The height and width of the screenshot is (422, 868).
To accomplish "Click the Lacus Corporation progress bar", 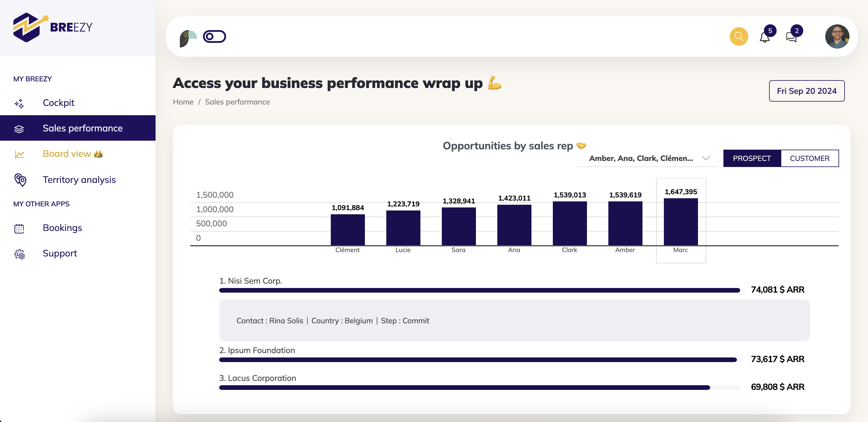I will 464,388.
